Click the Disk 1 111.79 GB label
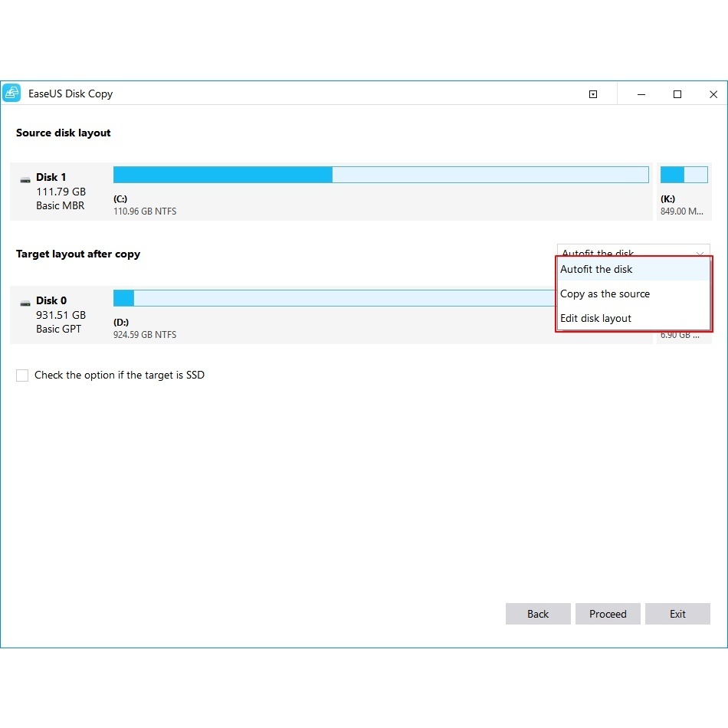The width and height of the screenshot is (728, 728). click(61, 192)
